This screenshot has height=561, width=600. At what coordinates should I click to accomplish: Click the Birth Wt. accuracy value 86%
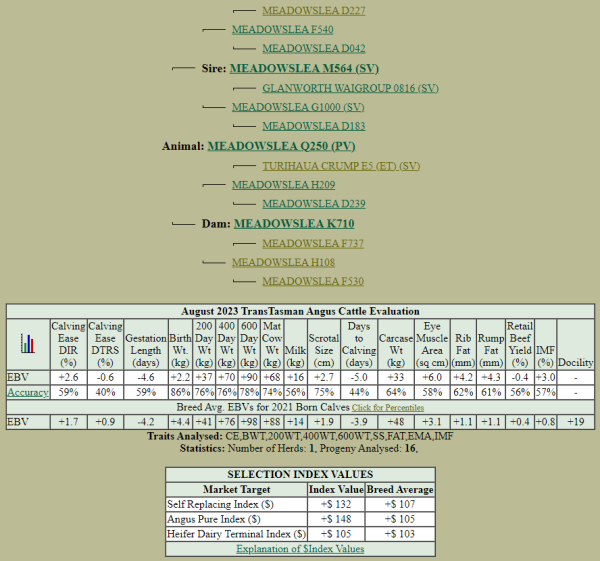click(x=180, y=392)
